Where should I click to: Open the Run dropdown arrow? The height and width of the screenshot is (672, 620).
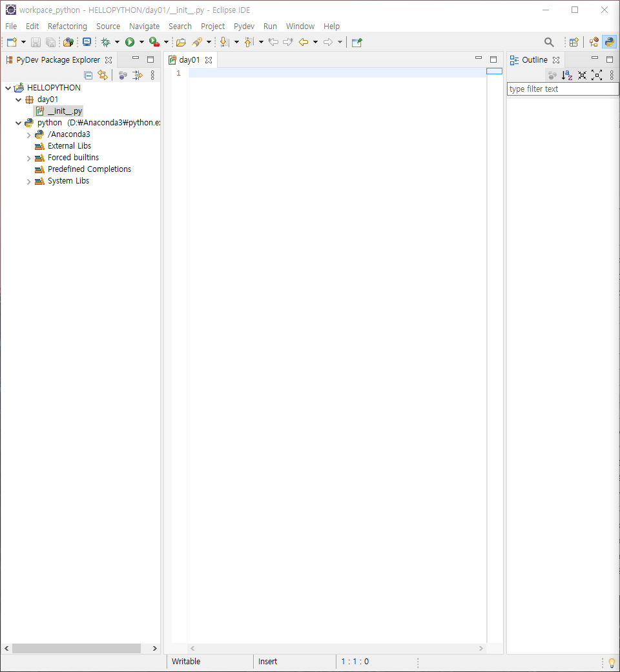141,42
